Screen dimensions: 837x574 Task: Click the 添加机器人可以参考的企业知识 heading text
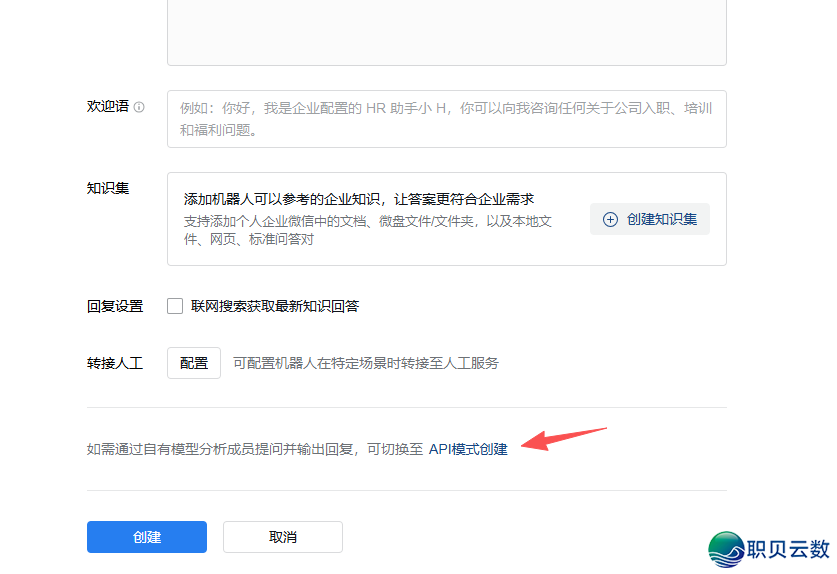tap(359, 199)
